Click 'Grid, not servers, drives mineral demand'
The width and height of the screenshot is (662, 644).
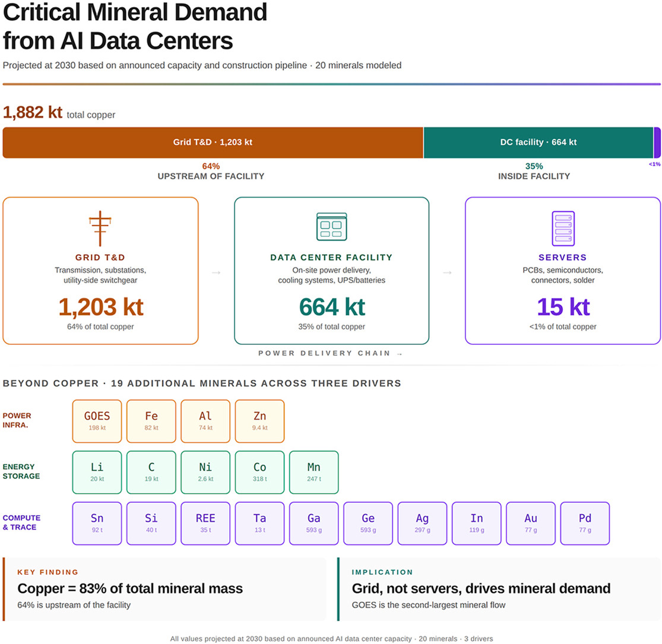point(482,589)
